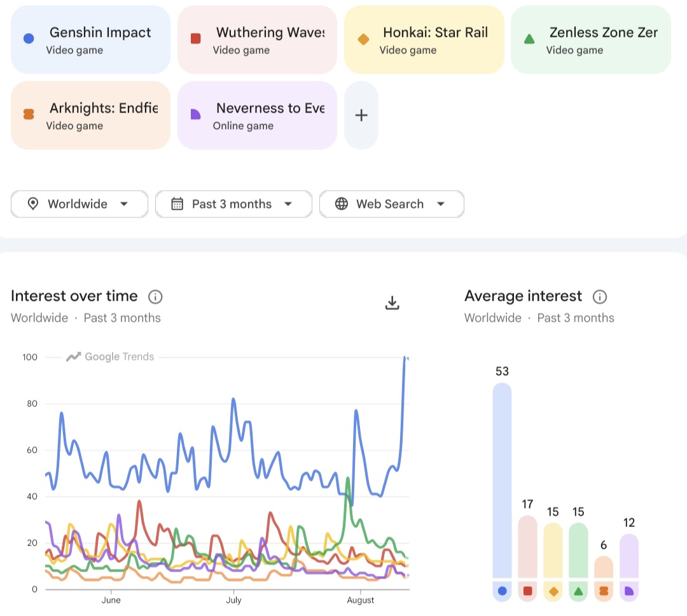687x616 pixels.
Task: Click orange diamond legend under first 15 bar
Action: [x=553, y=591]
